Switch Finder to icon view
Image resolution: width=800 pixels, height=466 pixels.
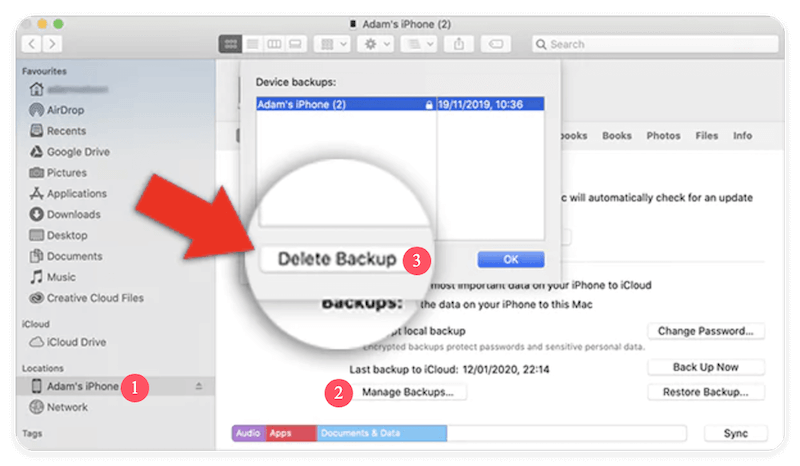click(230, 44)
